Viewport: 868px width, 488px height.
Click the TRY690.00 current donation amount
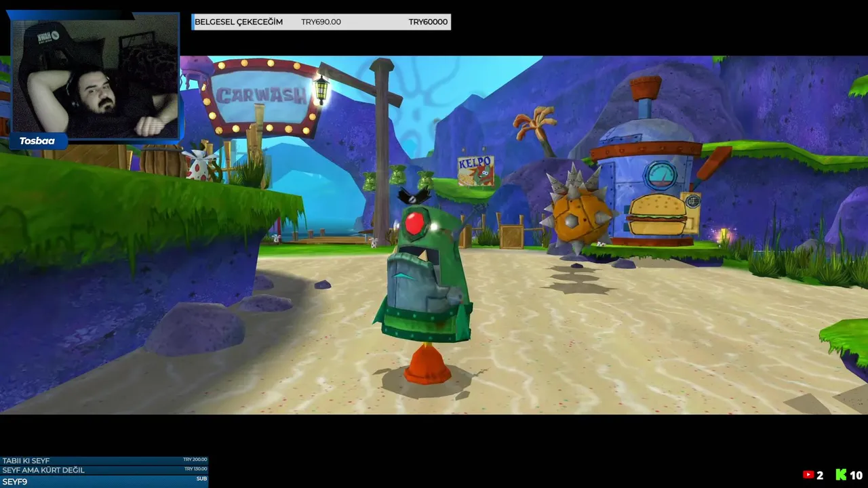tap(321, 22)
